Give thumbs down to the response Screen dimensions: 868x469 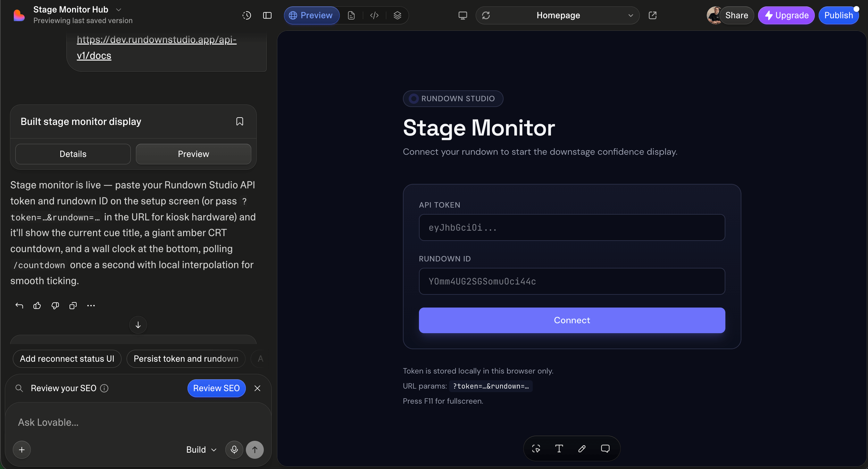point(55,305)
